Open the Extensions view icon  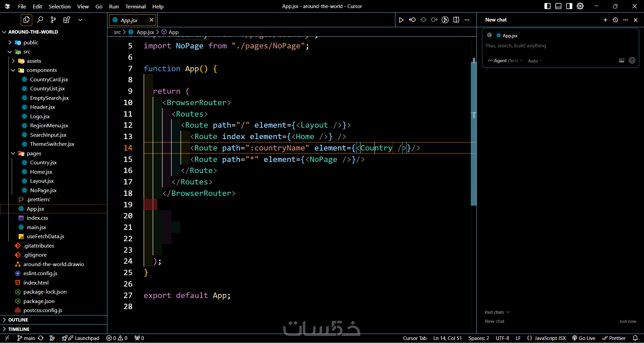66,20
